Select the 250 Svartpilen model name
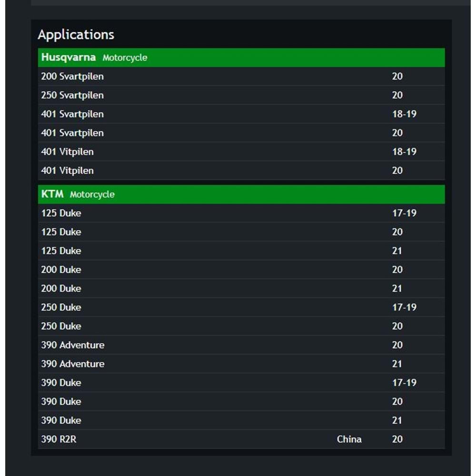Screen dimensions: 476x476 [x=72, y=95]
